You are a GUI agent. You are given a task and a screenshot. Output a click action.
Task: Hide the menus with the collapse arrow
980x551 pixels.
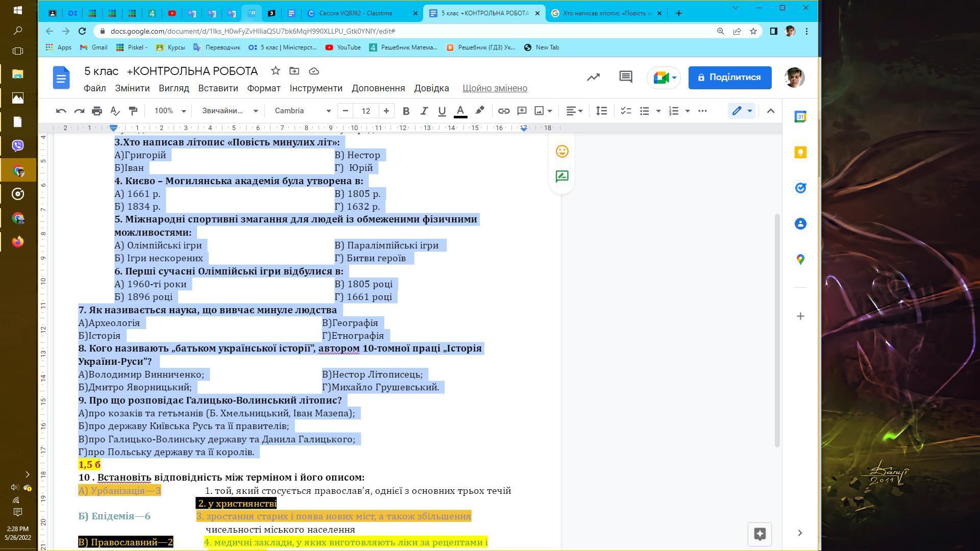point(771,111)
